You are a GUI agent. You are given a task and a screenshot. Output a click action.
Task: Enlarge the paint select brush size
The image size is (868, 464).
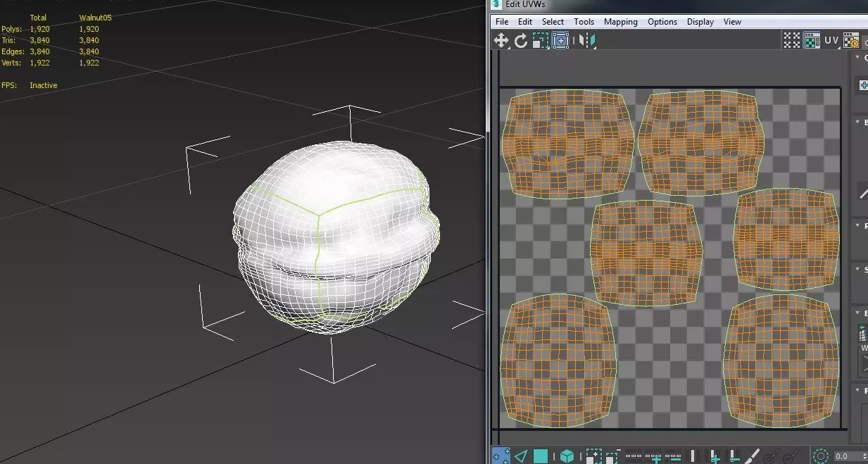click(x=772, y=456)
